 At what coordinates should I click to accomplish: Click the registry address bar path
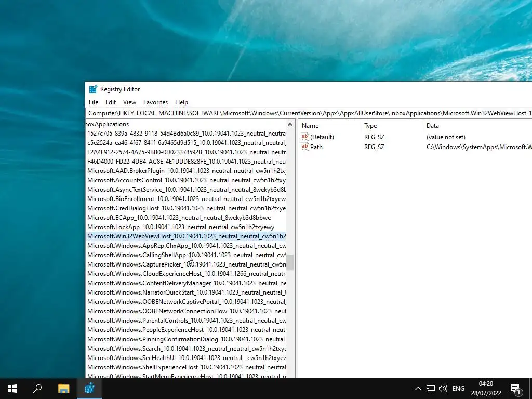[309, 113]
